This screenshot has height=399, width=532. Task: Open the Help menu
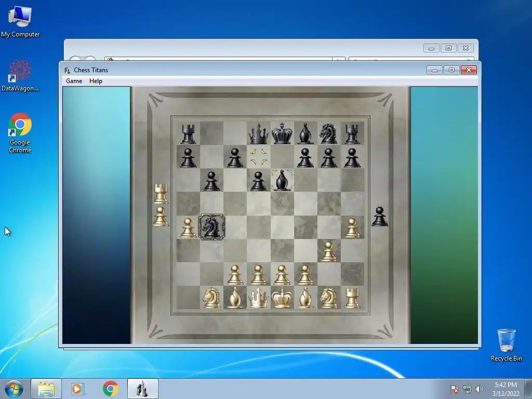[x=96, y=81]
